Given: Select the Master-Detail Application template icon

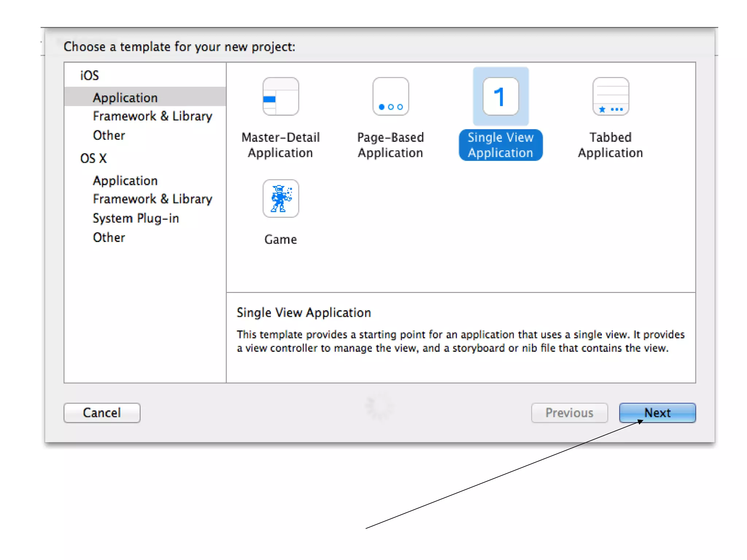Looking at the screenshot, I should 280,96.
